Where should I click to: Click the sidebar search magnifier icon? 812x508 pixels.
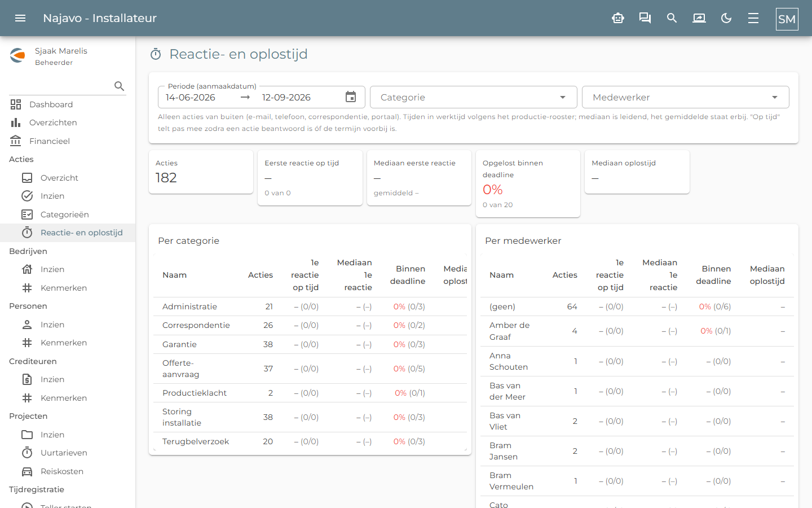[x=119, y=86]
